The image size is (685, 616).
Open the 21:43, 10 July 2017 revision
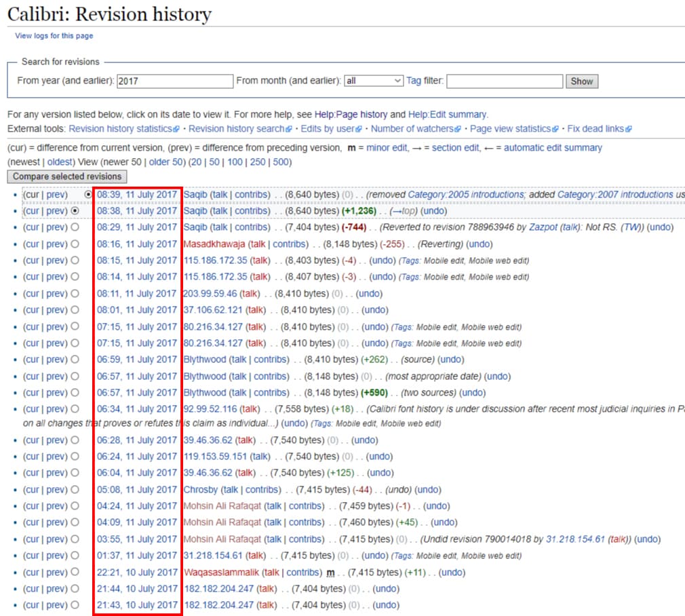pos(137,606)
